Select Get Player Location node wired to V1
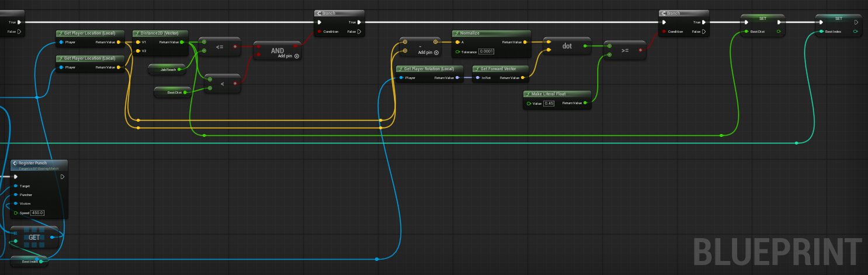Screen dimensions: 868x275 point(90,37)
